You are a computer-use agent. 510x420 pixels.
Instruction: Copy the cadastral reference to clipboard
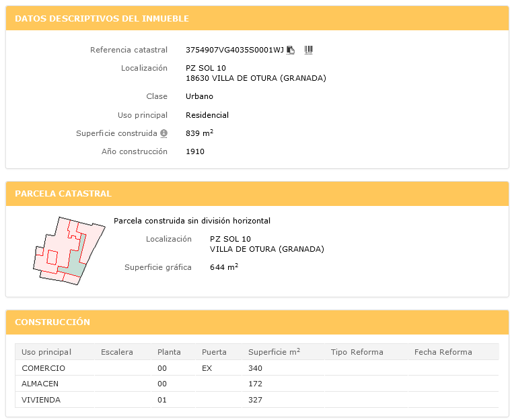291,50
